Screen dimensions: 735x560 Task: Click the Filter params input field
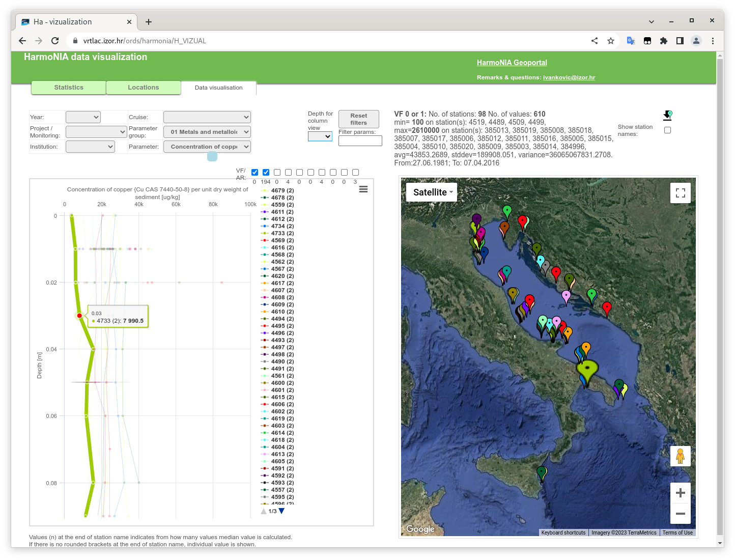pyautogui.click(x=360, y=141)
